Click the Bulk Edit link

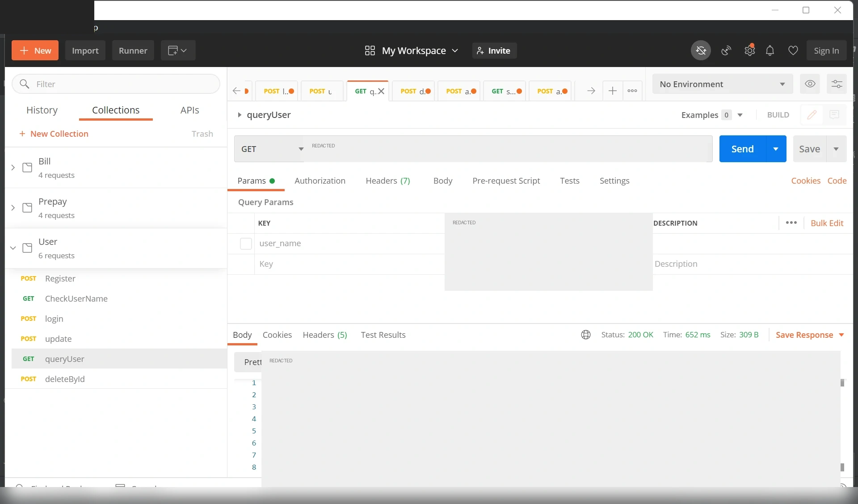(x=827, y=223)
